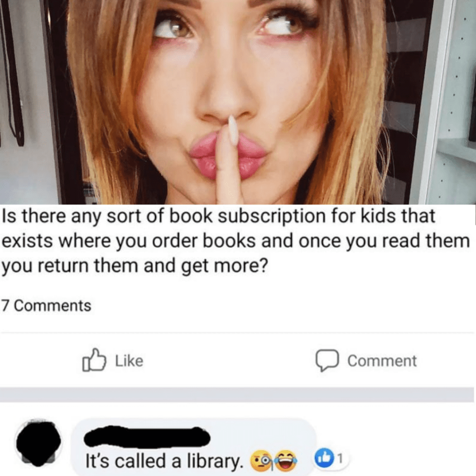
Task: Click the speech bubble Comment icon
Action: click(x=327, y=361)
